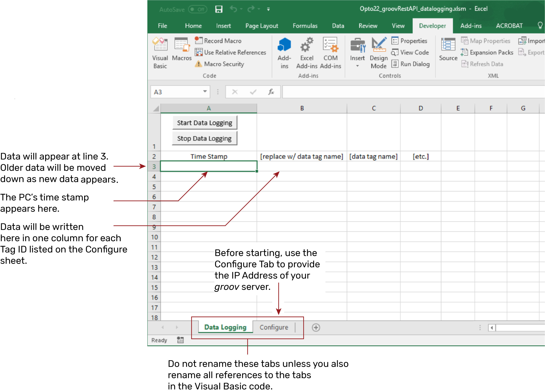Open the Visual Basic editor
The width and height of the screenshot is (545, 392).
160,53
